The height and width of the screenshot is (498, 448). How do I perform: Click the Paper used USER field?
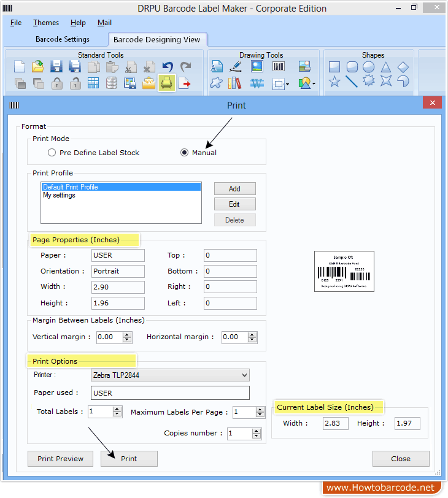click(170, 393)
